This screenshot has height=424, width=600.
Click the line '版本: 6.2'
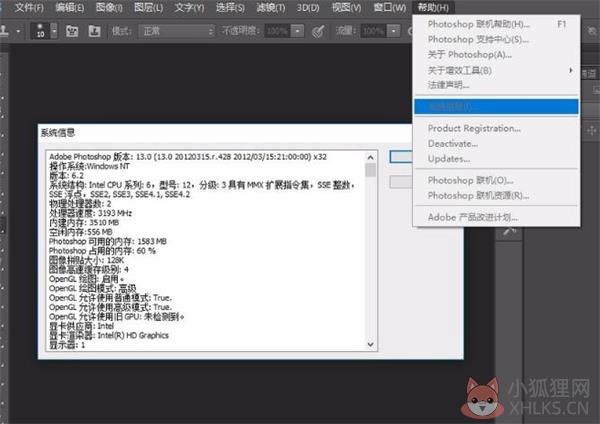(66, 176)
